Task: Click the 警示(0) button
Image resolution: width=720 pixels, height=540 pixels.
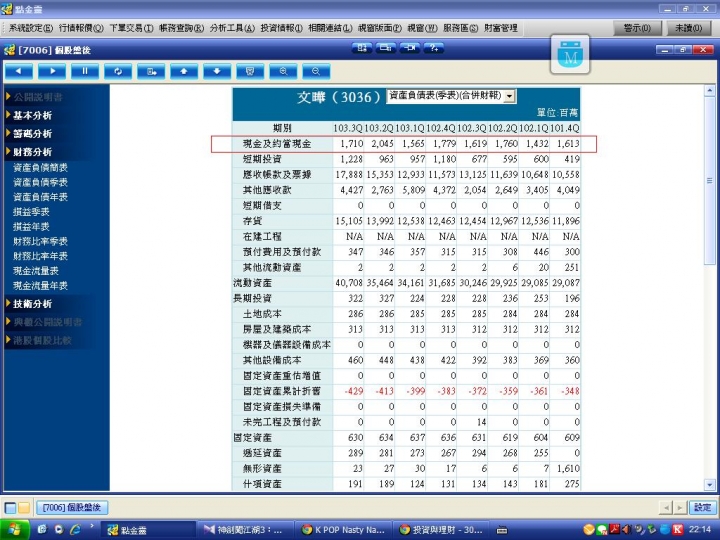Action: tap(637, 28)
